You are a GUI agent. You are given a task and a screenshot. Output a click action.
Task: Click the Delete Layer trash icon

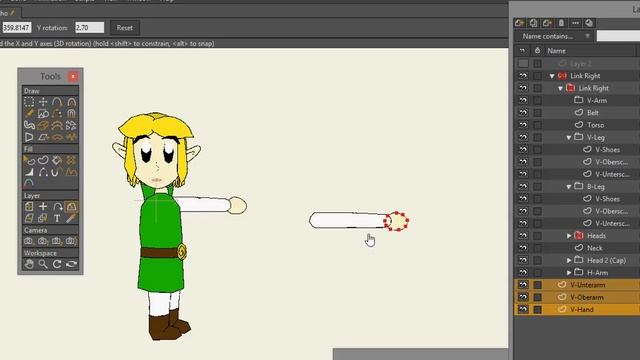point(561,23)
